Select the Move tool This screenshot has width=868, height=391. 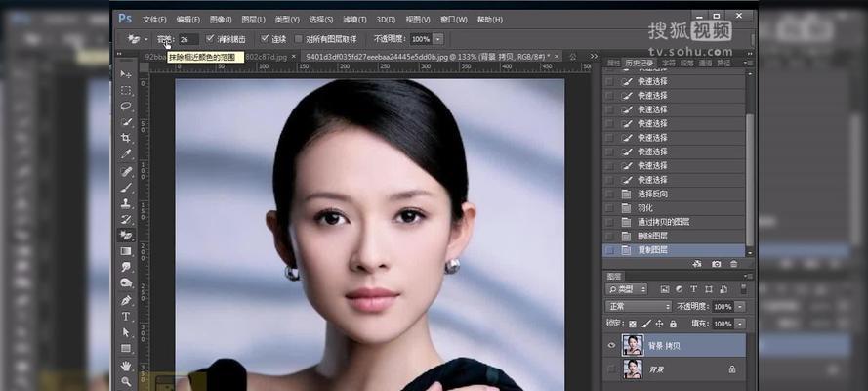coord(126,74)
